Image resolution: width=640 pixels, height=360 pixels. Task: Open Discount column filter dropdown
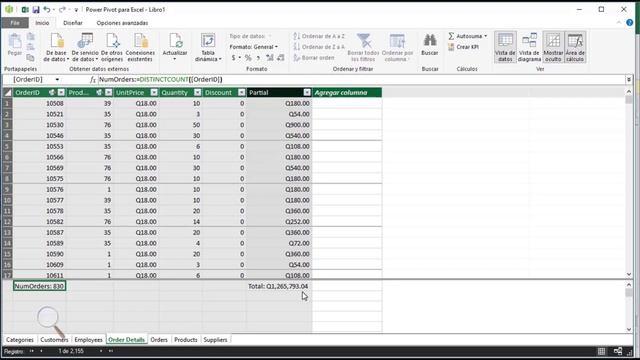click(242, 93)
